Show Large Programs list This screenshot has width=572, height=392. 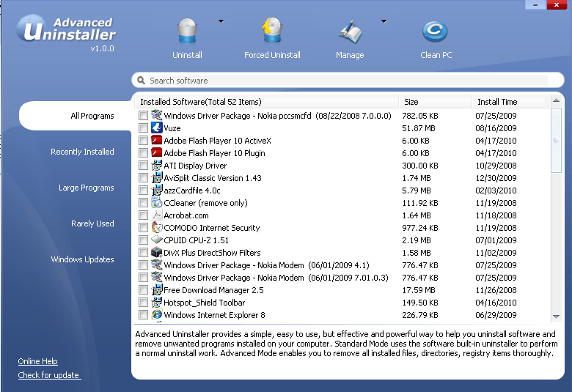[x=86, y=188]
